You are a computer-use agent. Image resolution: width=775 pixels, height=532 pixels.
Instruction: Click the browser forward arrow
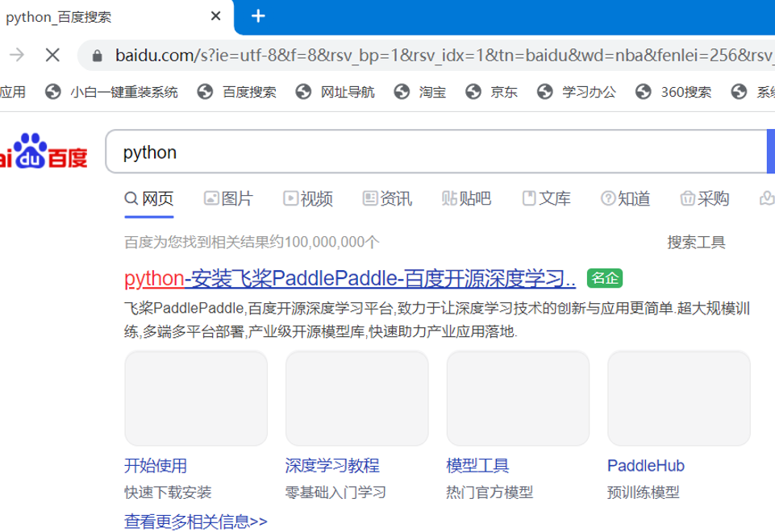(x=17, y=54)
